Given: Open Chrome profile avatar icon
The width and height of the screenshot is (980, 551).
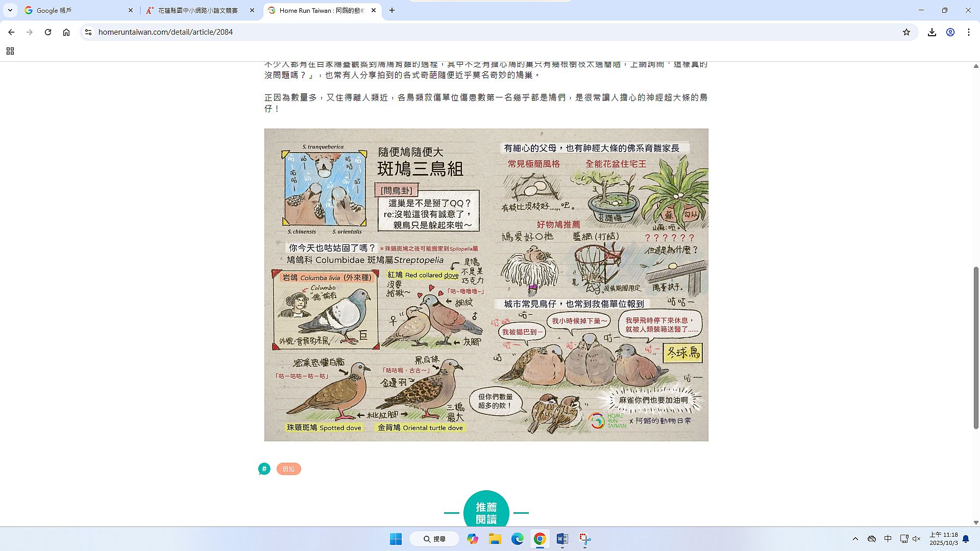Looking at the screenshot, I should (x=950, y=32).
